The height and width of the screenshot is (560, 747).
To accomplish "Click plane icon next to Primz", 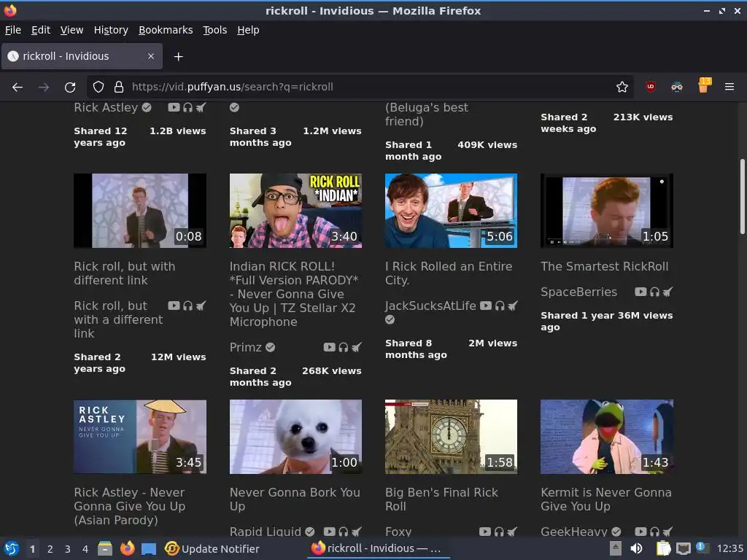I will (x=356, y=347).
